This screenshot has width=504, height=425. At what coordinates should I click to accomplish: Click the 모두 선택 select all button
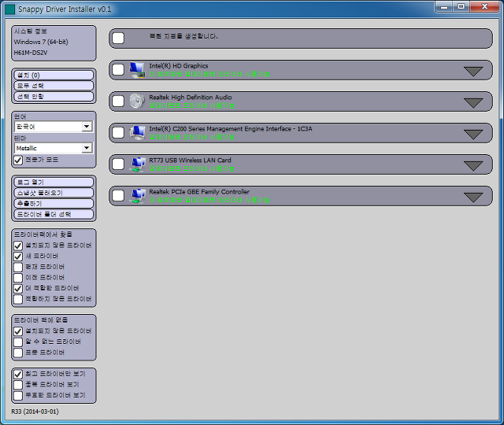pyautogui.click(x=54, y=86)
